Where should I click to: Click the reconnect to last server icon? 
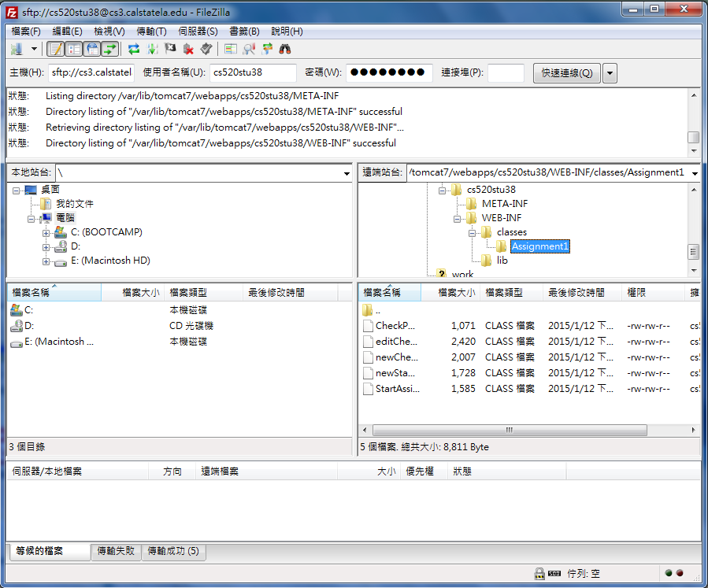click(x=206, y=49)
